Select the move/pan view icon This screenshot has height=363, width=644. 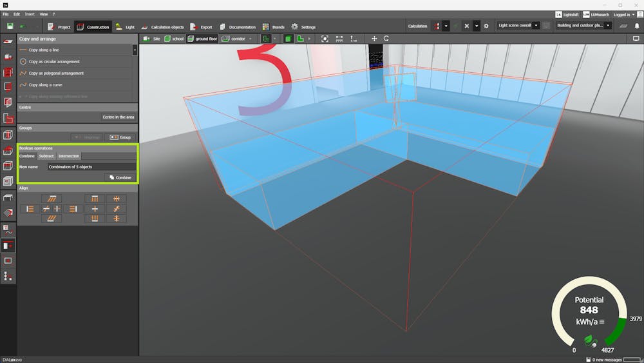point(374,39)
